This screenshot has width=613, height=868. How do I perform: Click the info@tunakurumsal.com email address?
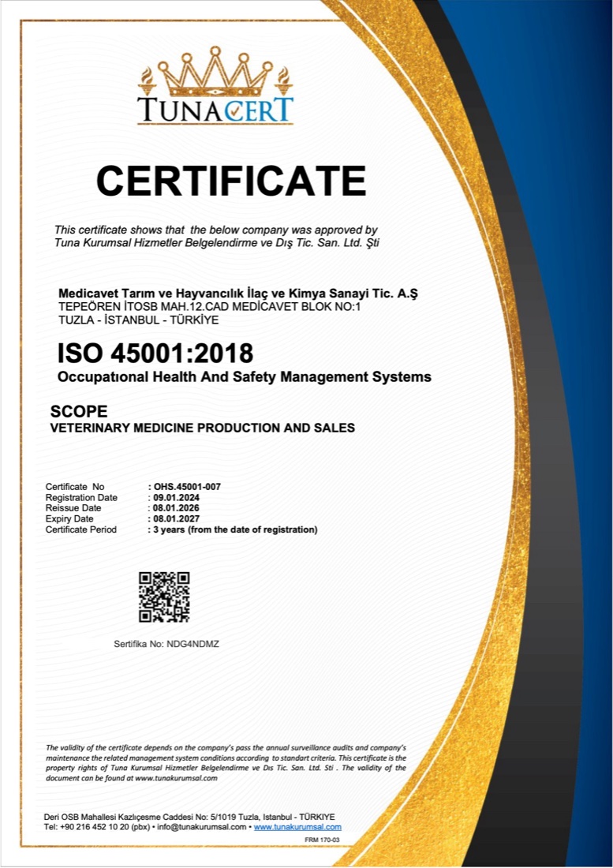click(x=201, y=827)
